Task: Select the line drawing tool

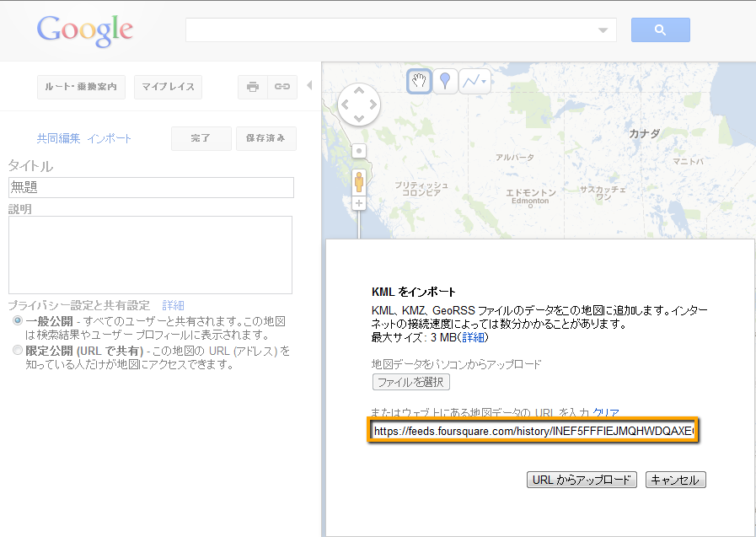Action: tap(475, 81)
